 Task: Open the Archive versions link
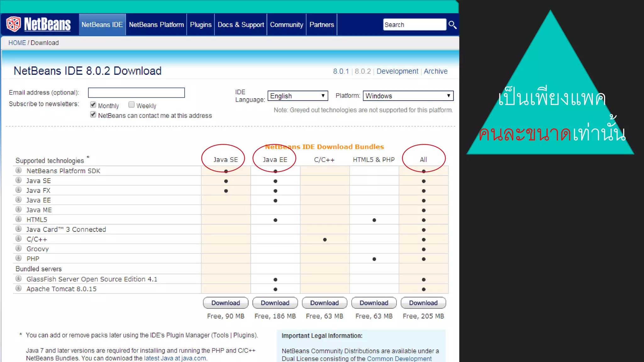[x=435, y=71]
